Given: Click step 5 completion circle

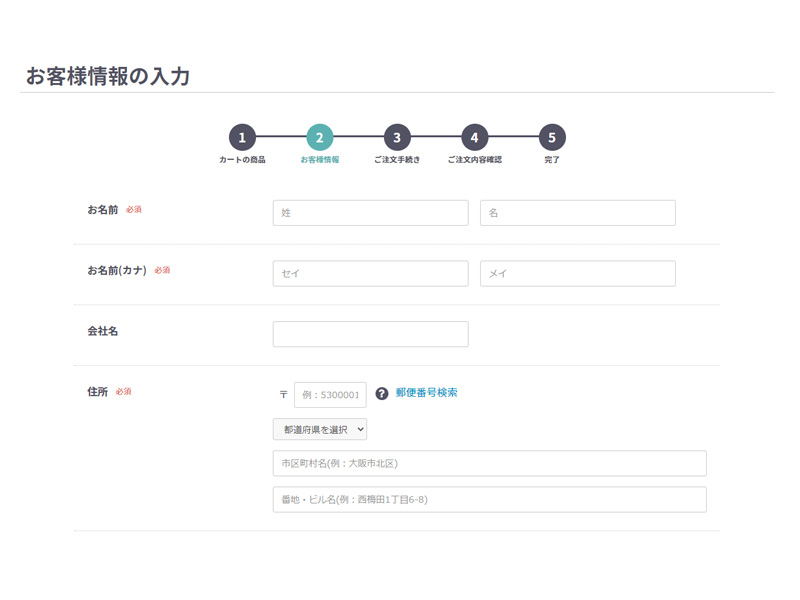Looking at the screenshot, I should pyautogui.click(x=552, y=138).
